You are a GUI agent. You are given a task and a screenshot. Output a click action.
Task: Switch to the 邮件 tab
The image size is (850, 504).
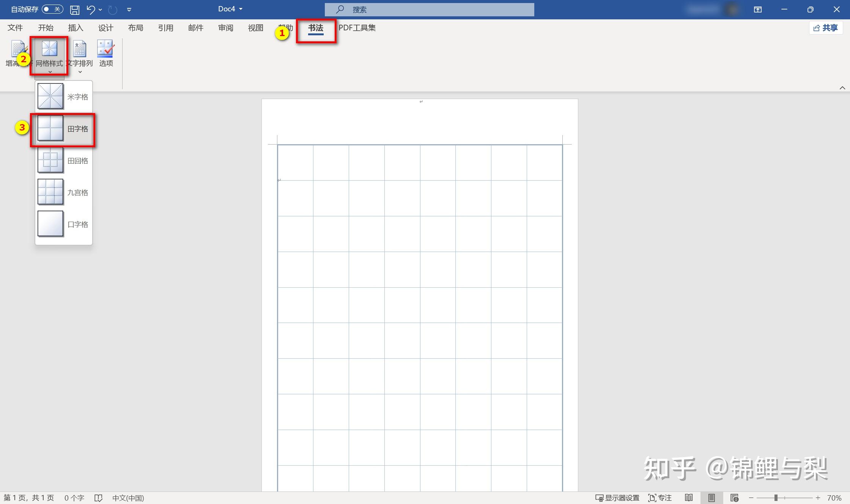196,28
